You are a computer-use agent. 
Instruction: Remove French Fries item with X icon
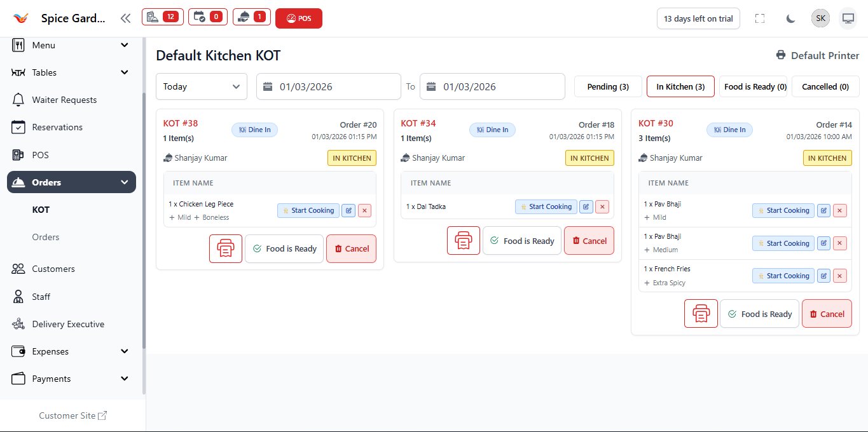coord(840,276)
